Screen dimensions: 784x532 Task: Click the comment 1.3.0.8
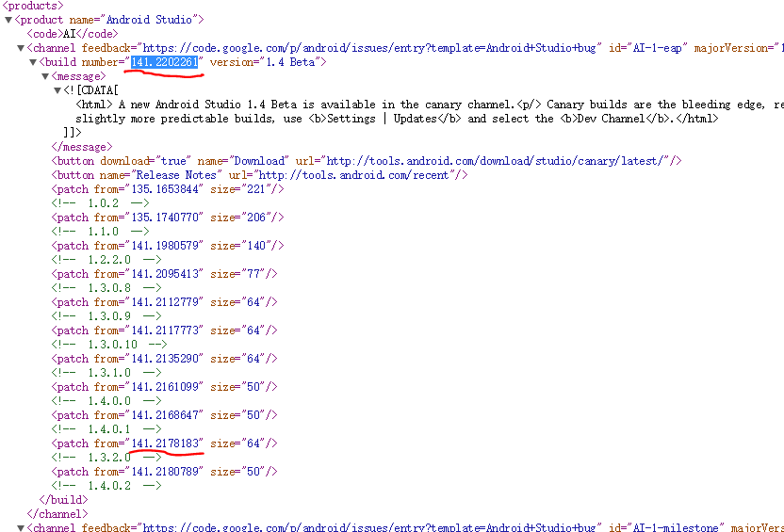[x=106, y=288]
